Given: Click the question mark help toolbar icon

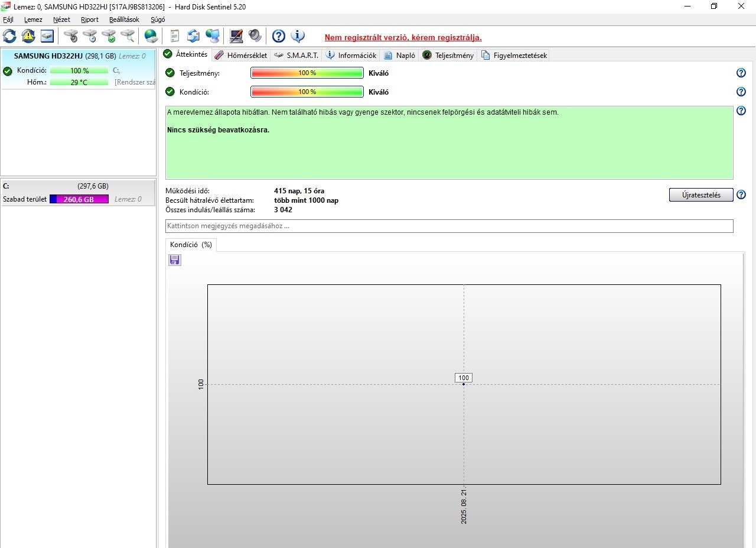Looking at the screenshot, I should tap(279, 36).
